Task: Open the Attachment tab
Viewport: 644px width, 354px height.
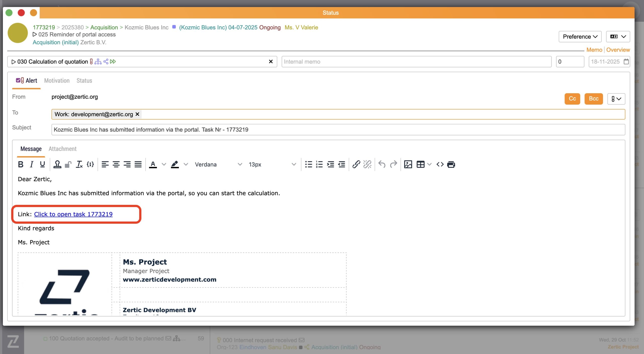Action: [62, 149]
